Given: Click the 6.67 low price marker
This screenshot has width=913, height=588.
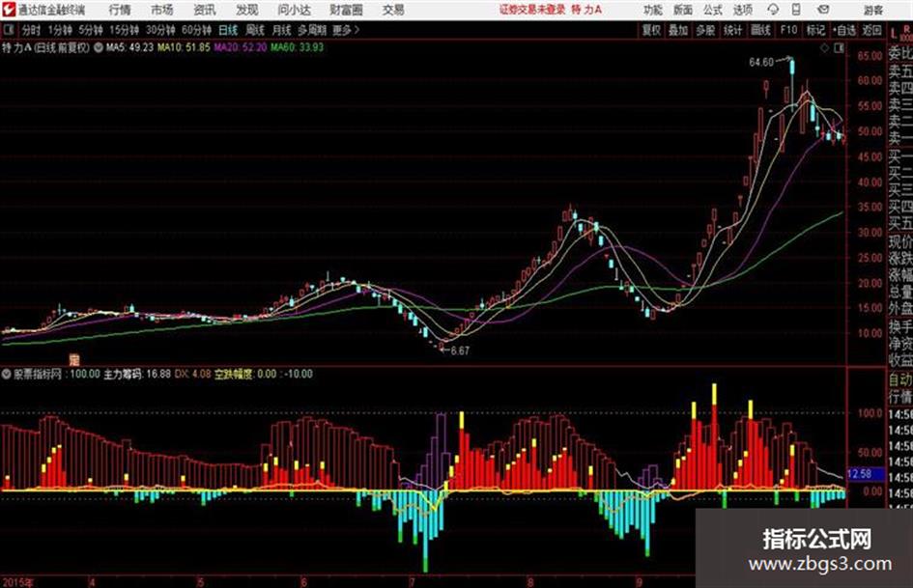Looking at the screenshot, I should click(460, 350).
